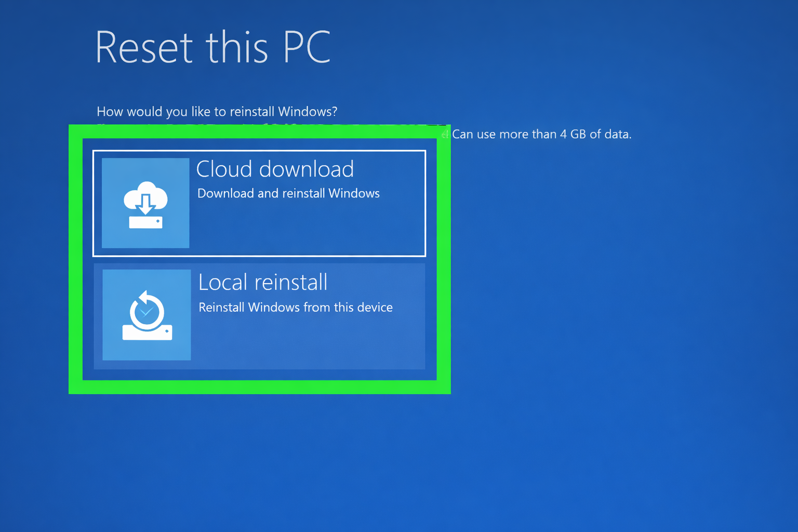This screenshot has width=798, height=532.
Task: Click 'Can use more than 4 GB of data' note
Action: point(541,134)
